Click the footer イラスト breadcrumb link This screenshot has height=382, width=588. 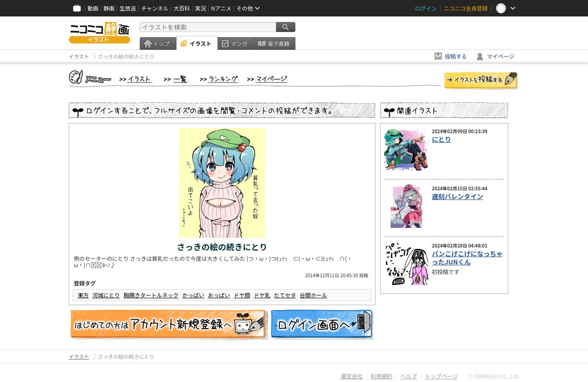click(x=79, y=356)
